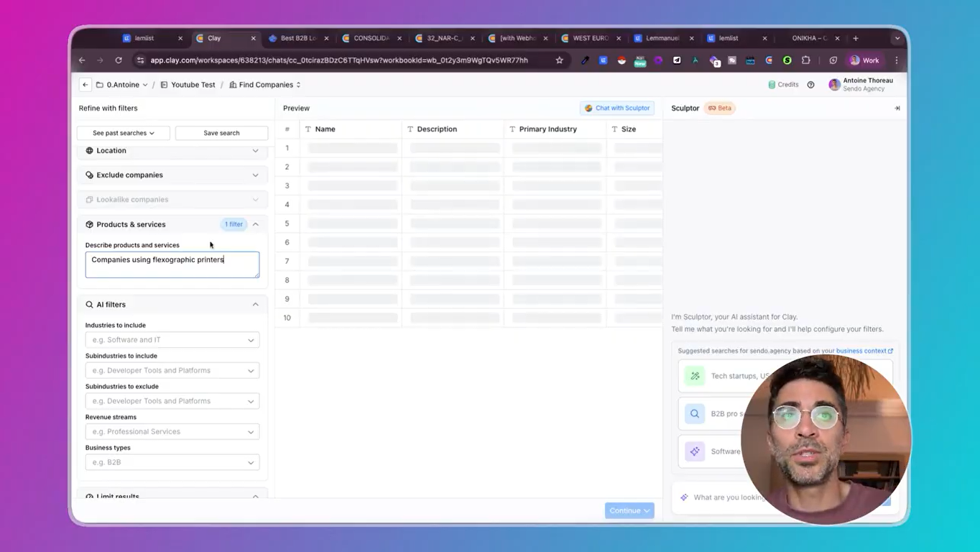Open Revenue streams dropdown

172,432
